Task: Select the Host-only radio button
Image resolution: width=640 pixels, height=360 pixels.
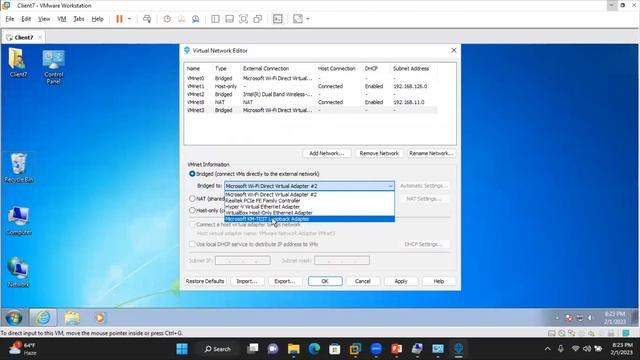Action: (x=192, y=210)
